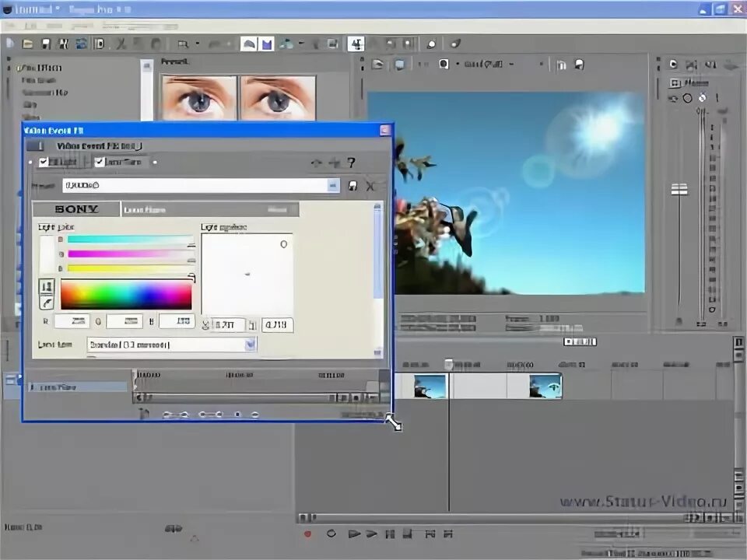Click the Open folder icon in main toolbar
The image size is (747, 560).
28,44
